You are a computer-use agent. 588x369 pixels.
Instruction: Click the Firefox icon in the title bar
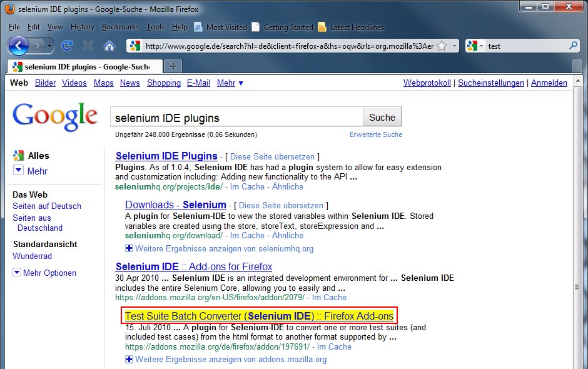pyautogui.click(x=10, y=9)
